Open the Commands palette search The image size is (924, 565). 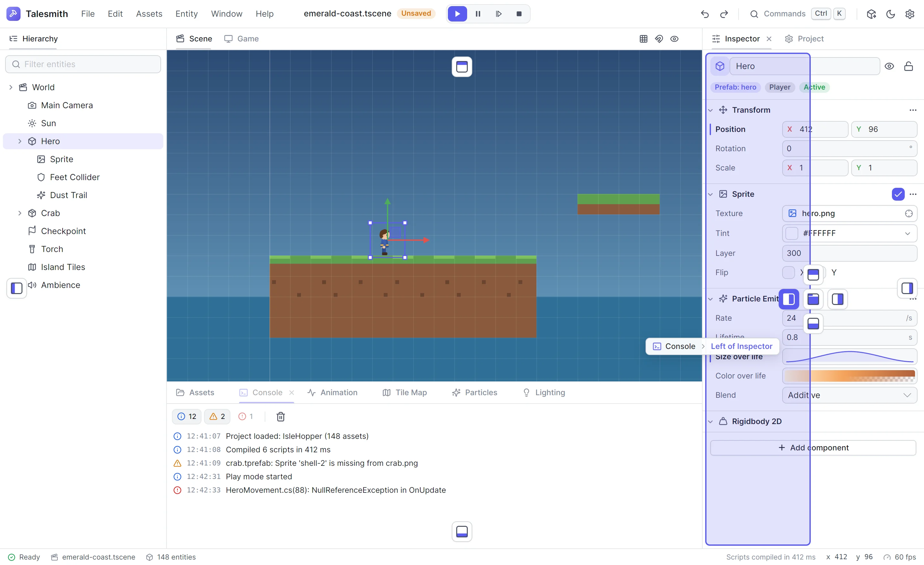click(797, 14)
